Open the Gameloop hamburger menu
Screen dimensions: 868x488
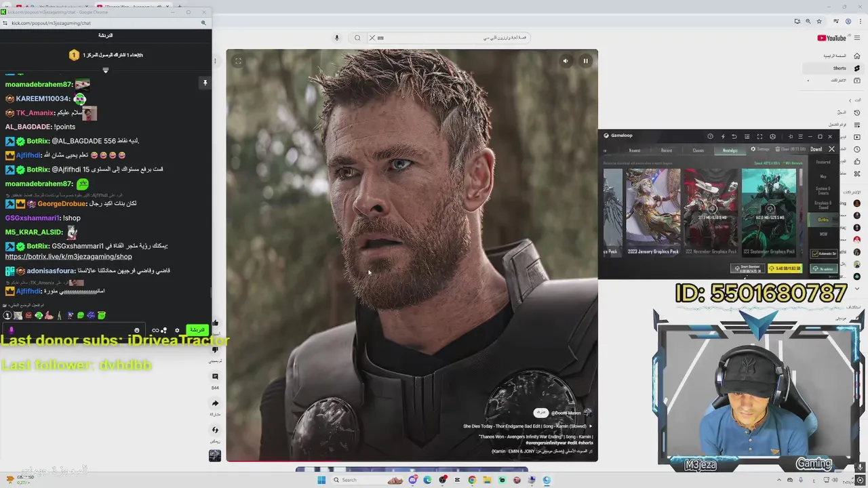(x=800, y=136)
